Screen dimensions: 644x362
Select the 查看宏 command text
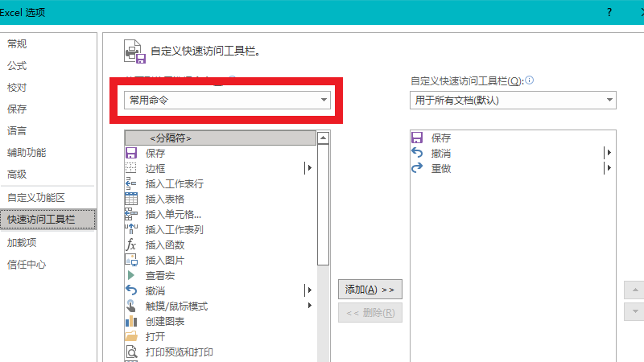click(159, 275)
